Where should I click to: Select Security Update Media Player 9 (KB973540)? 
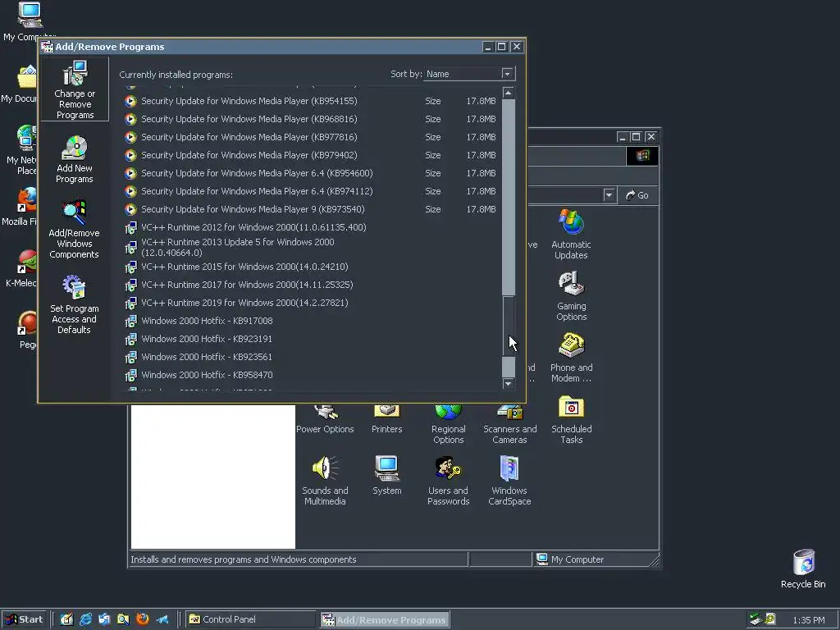point(311,209)
